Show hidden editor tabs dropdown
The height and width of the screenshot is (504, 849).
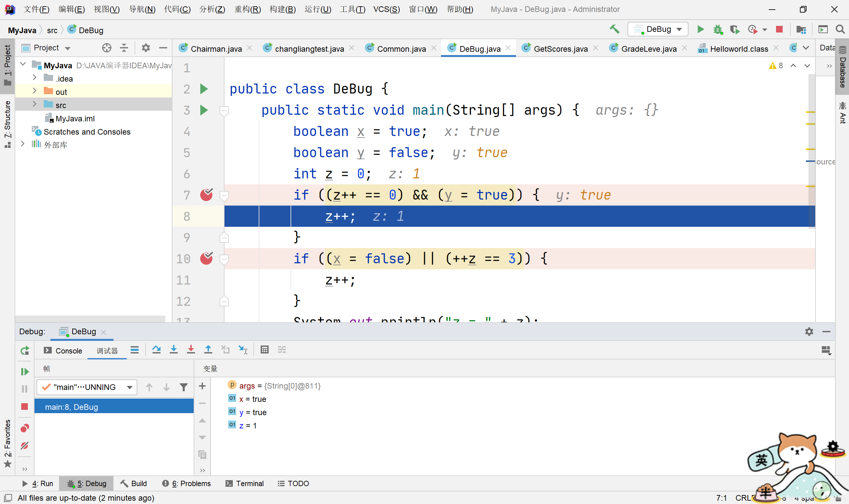[806, 48]
